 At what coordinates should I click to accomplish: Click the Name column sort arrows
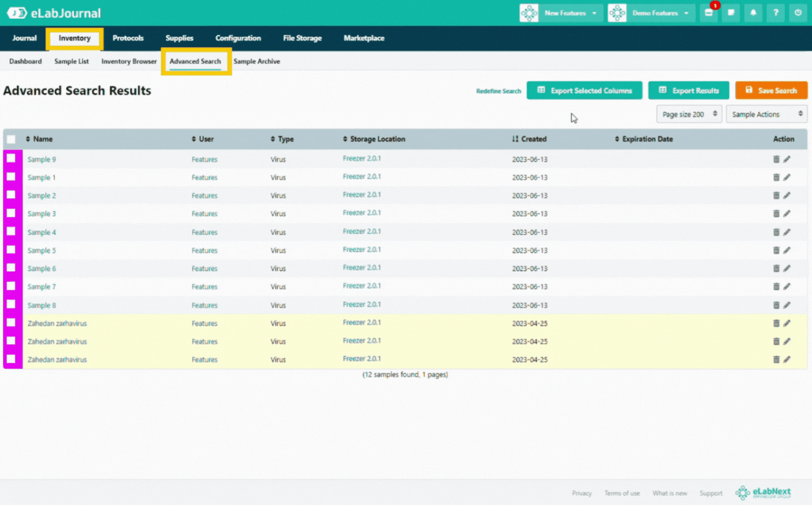pyautogui.click(x=28, y=139)
